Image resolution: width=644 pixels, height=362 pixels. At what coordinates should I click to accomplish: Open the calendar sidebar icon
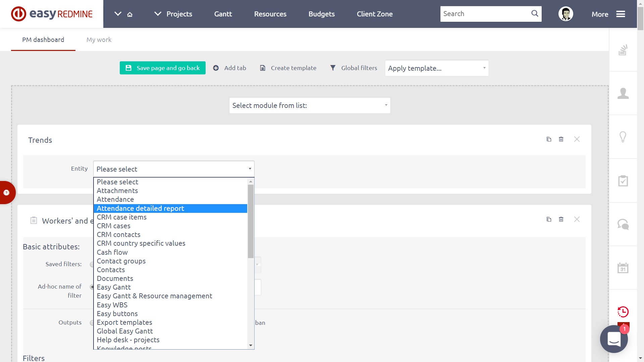[x=623, y=268]
